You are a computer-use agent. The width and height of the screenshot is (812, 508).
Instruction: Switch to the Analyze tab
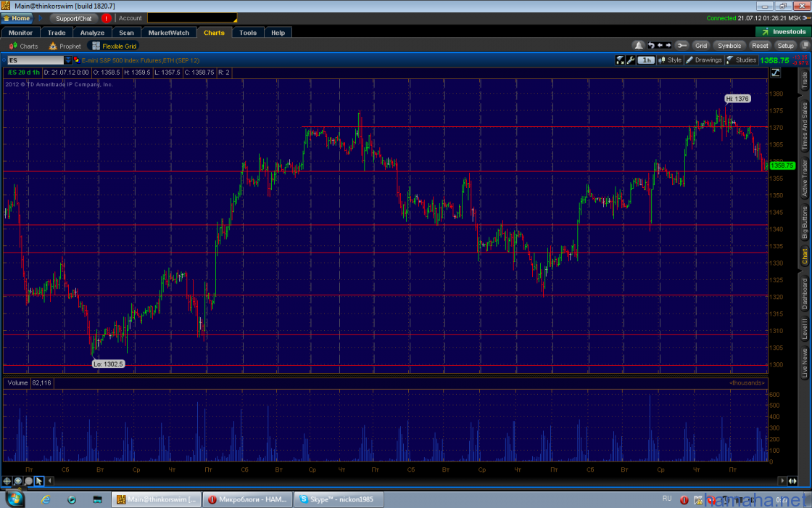pyautogui.click(x=92, y=33)
